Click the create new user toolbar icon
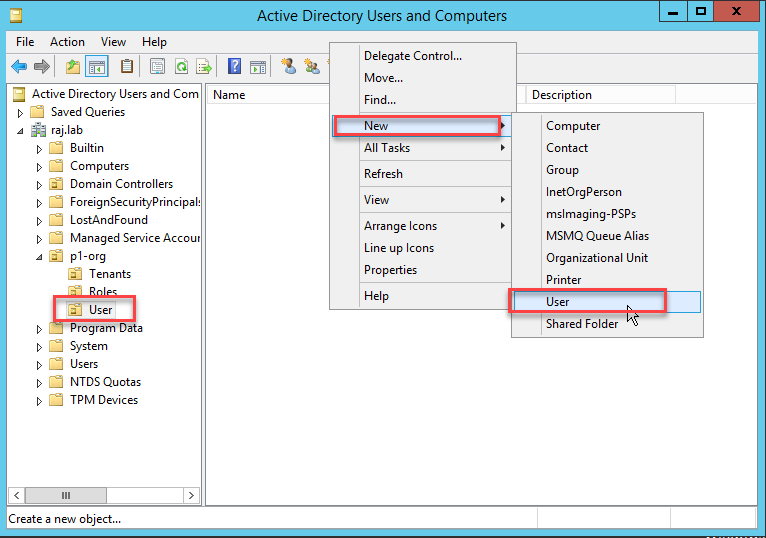 (x=289, y=66)
